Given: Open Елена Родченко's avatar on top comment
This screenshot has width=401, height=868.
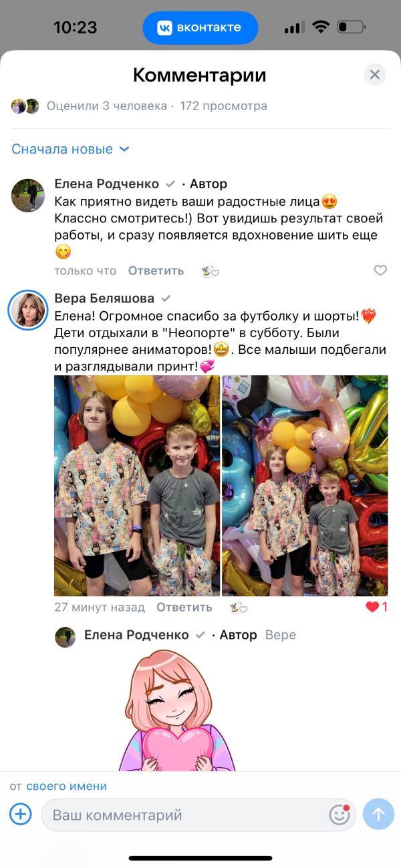Looking at the screenshot, I should 28,196.
